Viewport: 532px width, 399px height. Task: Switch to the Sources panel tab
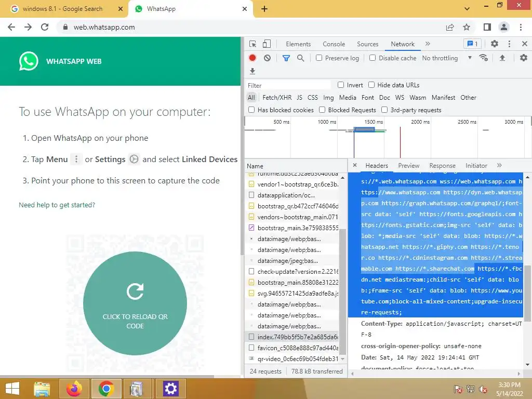pyautogui.click(x=367, y=44)
